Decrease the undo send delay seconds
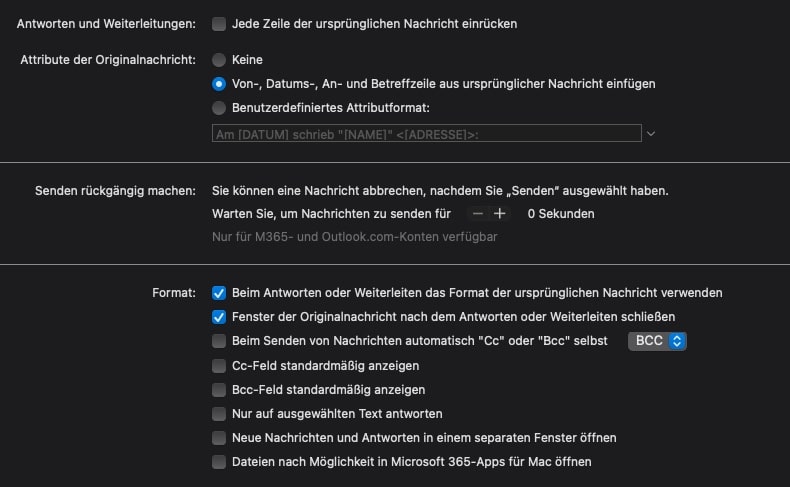This screenshot has width=790, height=487. [x=478, y=213]
